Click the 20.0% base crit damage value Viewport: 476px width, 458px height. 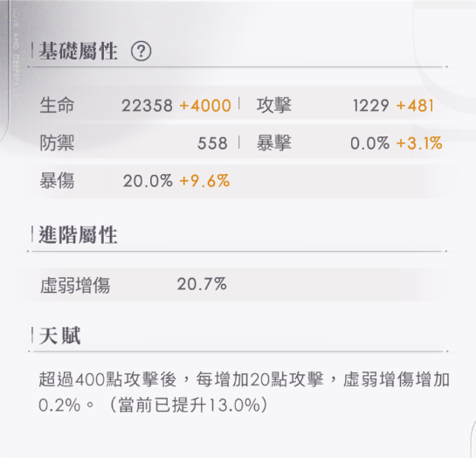click(148, 181)
